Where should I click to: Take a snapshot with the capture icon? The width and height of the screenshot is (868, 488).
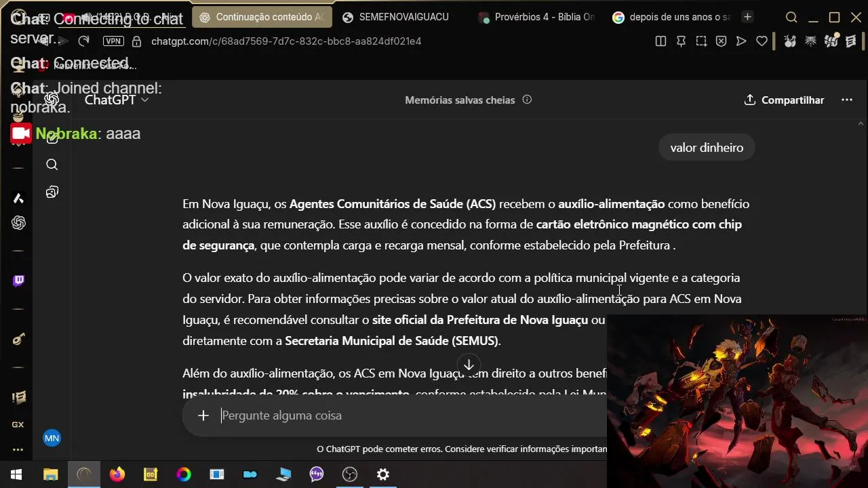click(x=701, y=41)
